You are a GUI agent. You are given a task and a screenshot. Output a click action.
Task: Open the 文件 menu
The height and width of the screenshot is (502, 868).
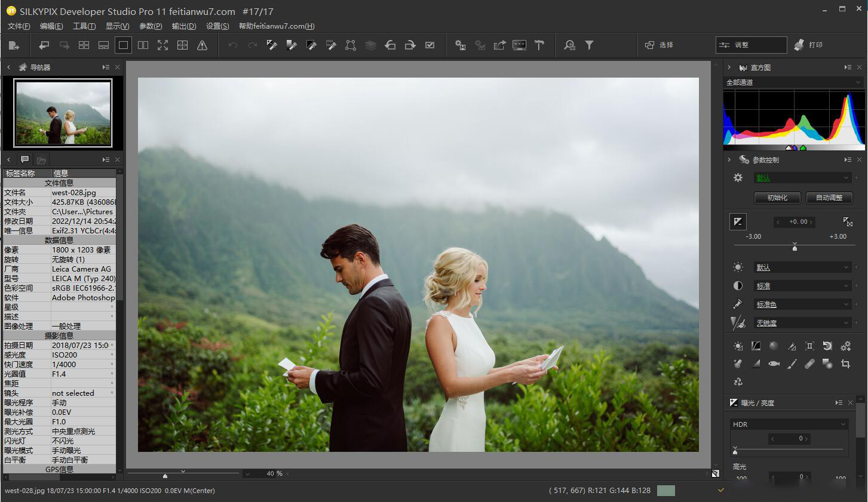pos(17,26)
